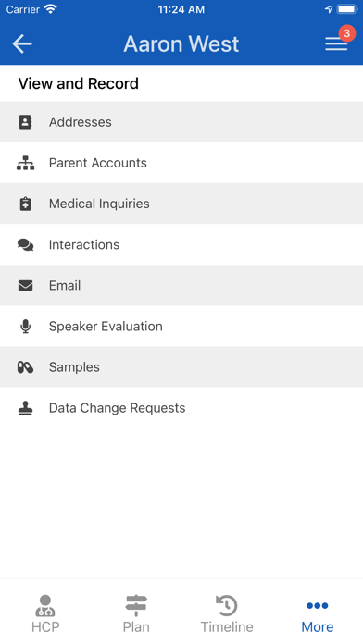Screen dimensions: 363x644
Task: Open the Addresses list item
Action: click(181, 122)
